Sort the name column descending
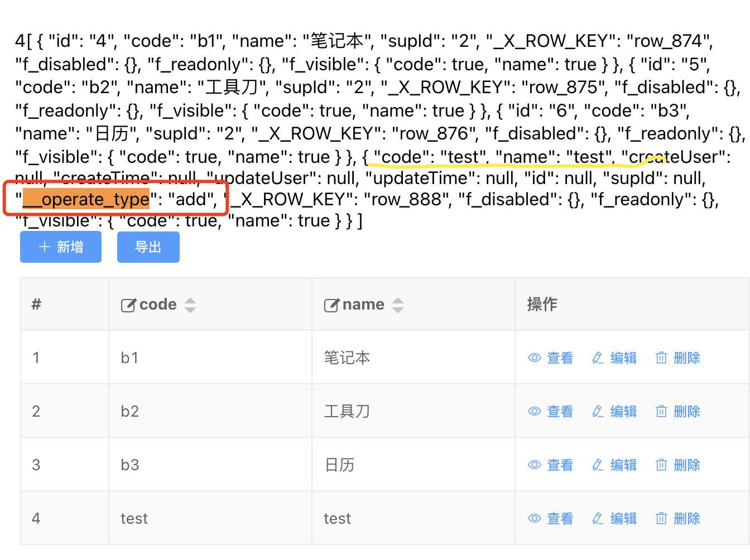Image resolution: width=750 pixels, height=560 pixels. point(398,310)
